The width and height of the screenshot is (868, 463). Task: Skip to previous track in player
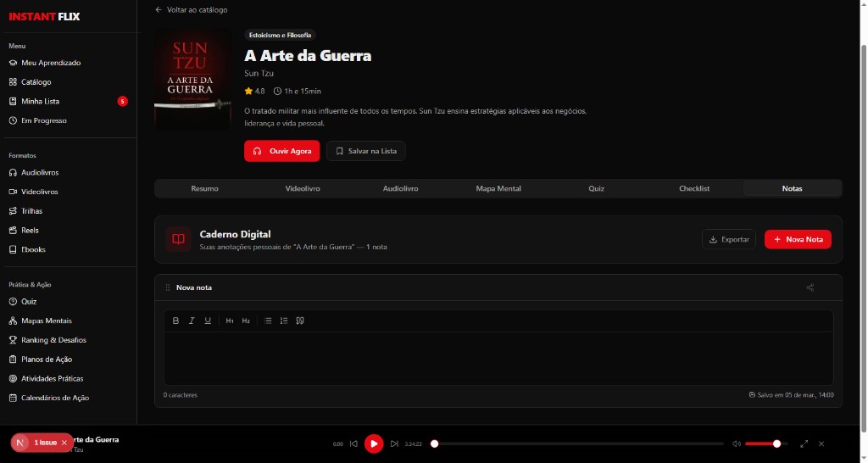tap(353, 443)
